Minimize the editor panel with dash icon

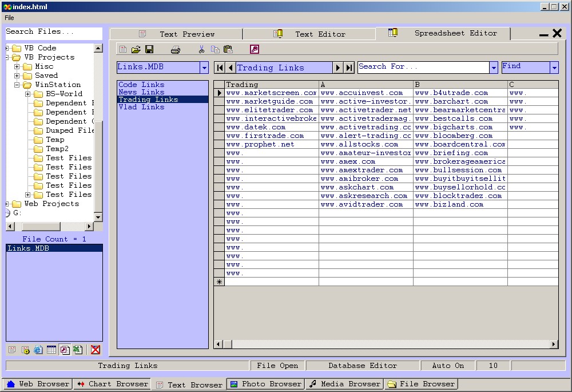click(x=543, y=35)
